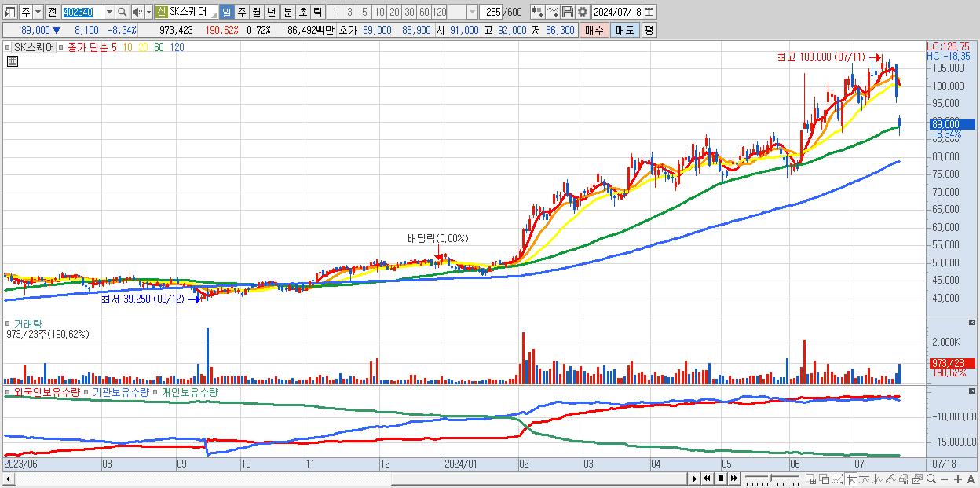The image size is (980, 488).
Task: Click the stock code input field 402340
Action: (x=82, y=12)
